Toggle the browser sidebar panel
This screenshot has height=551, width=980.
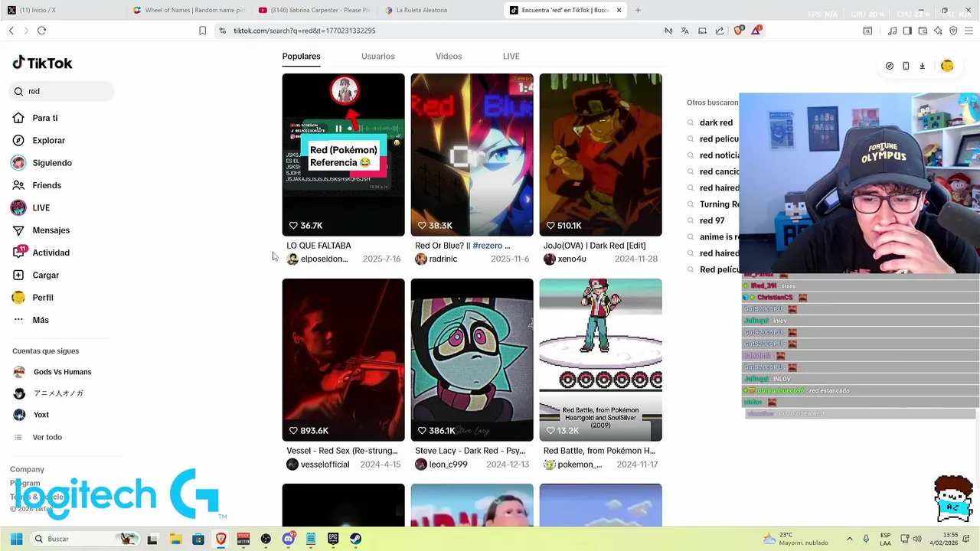[907, 31]
